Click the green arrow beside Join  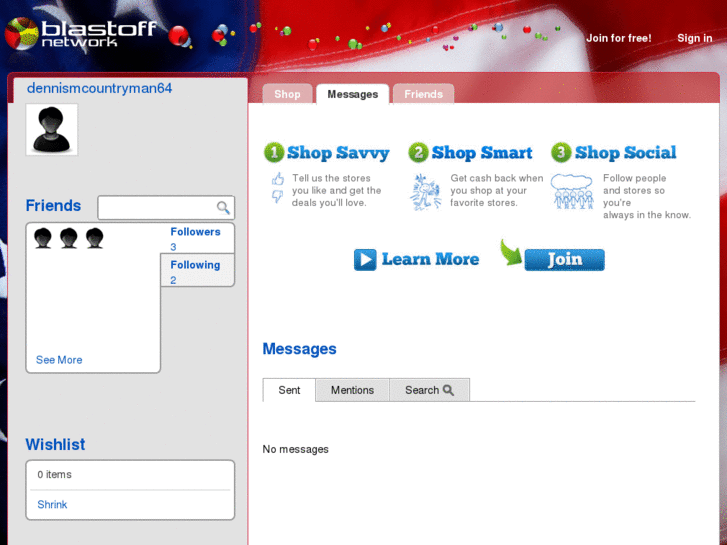[x=511, y=253]
